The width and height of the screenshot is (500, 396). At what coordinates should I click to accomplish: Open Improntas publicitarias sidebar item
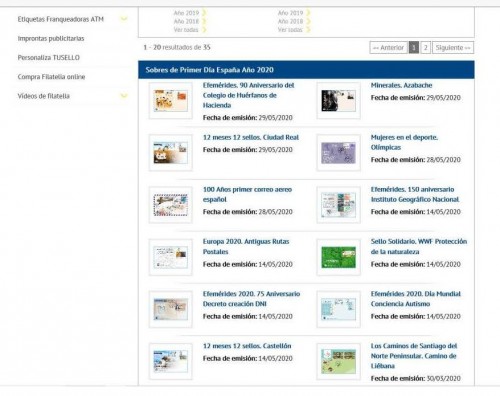click(51, 38)
